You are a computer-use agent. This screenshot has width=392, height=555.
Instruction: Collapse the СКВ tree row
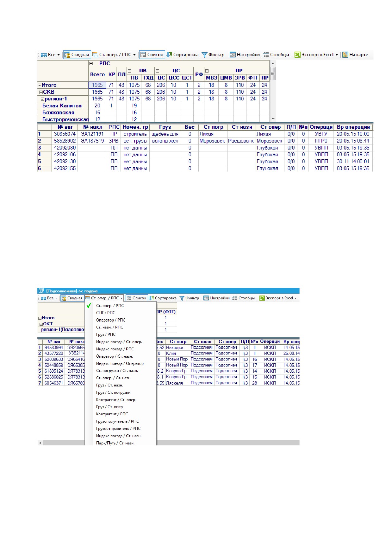tap(41, 92)
